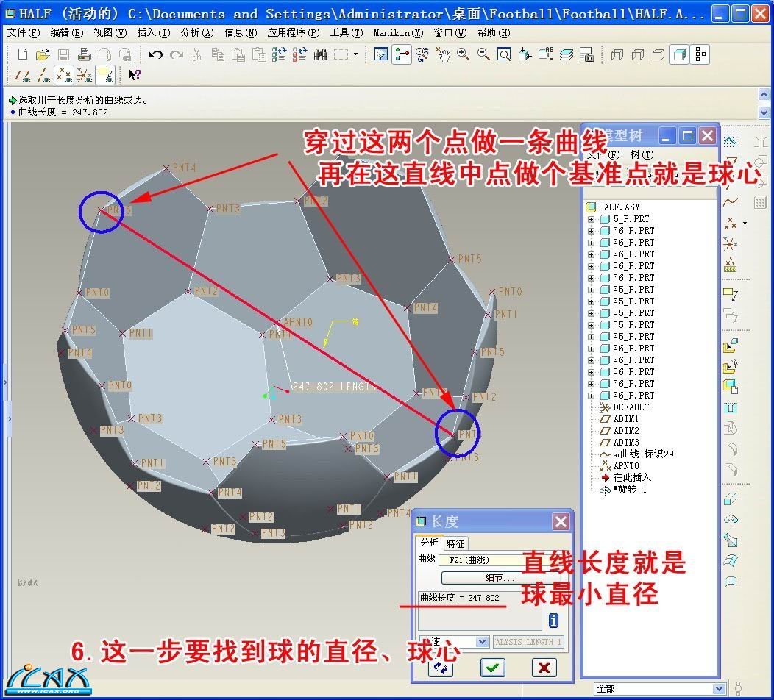Toggle datum planes display in toolbar
The image size is (774, 700).
[x=23, y=74]
